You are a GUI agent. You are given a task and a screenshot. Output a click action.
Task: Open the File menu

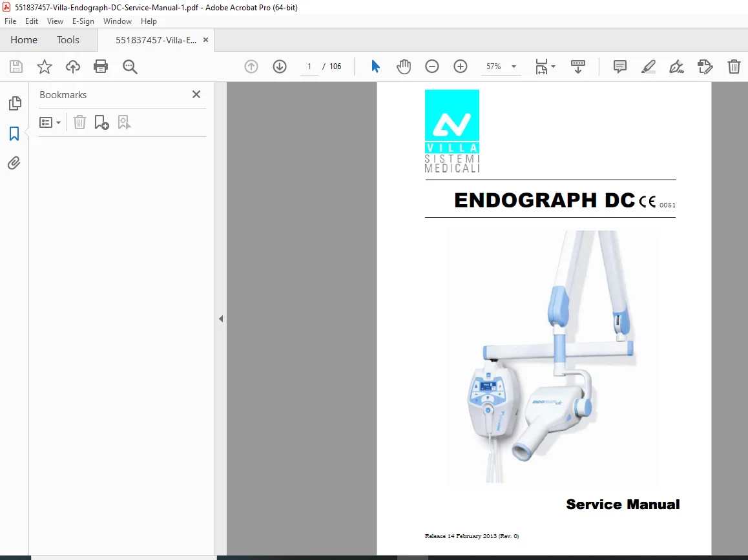10,21
